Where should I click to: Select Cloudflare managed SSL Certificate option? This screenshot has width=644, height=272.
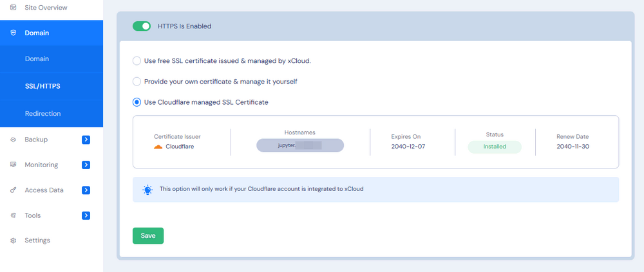(137, 102)
